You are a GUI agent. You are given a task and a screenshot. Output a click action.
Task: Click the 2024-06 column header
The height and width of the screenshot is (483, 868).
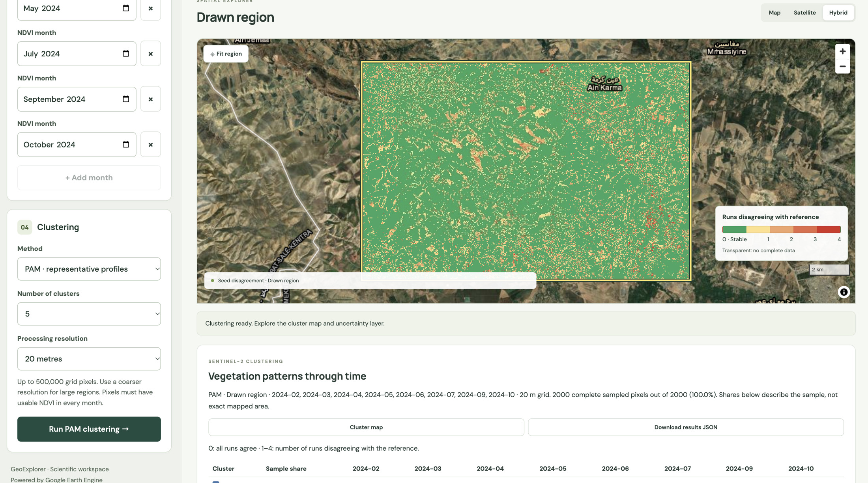(x=615, y=468)
